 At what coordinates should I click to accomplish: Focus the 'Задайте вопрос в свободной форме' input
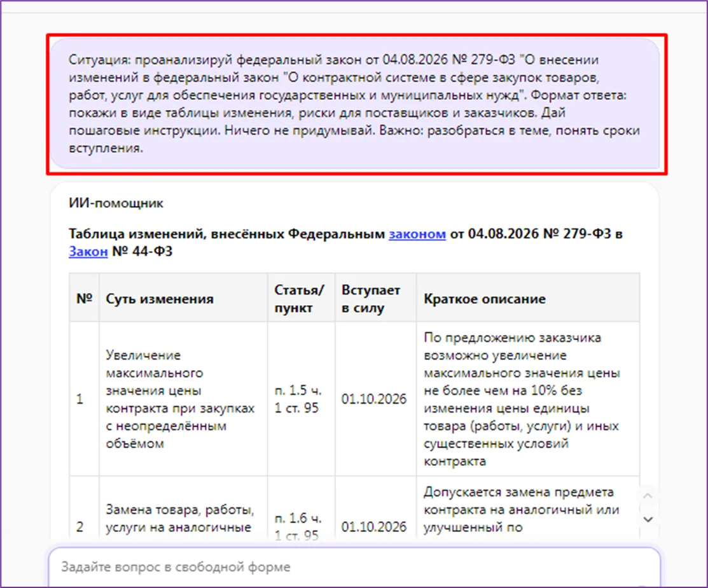pos(354,567)
